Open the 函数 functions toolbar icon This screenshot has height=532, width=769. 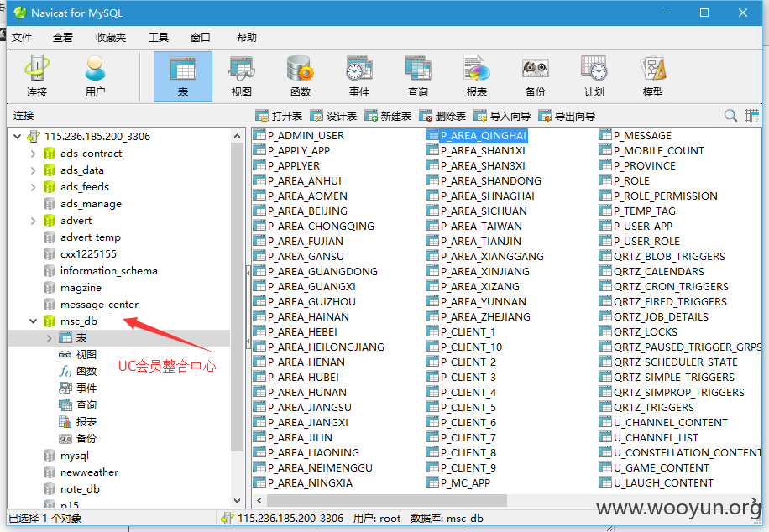[x=301, y=76]
